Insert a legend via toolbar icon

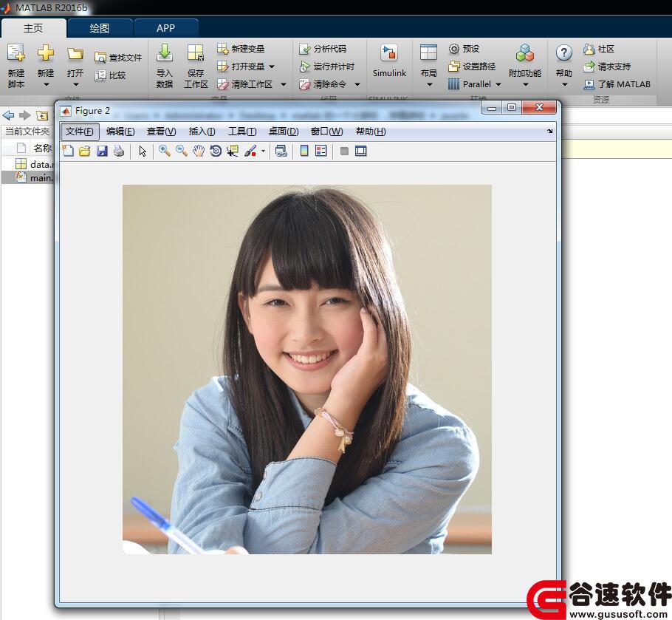(x=321, y=151)
